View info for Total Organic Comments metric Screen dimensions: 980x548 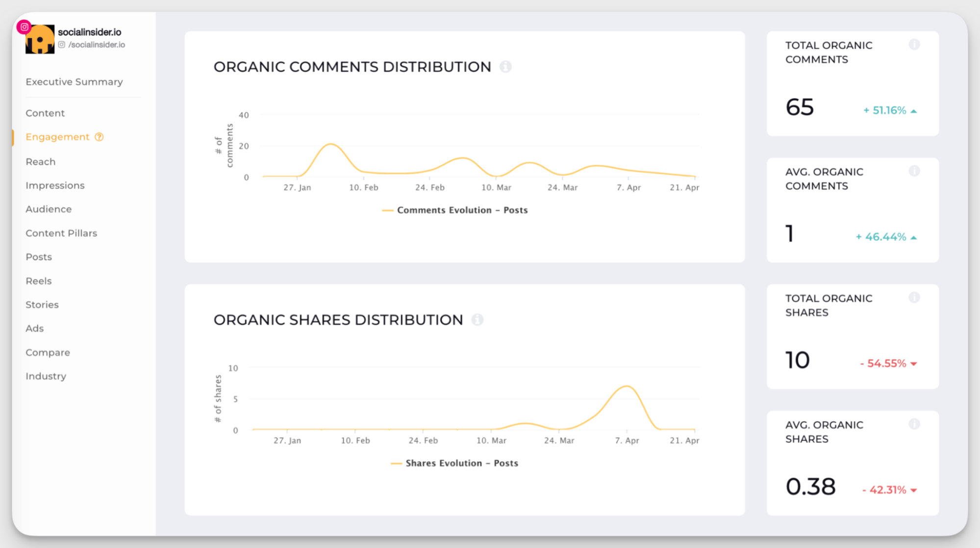tap(914, 44)
